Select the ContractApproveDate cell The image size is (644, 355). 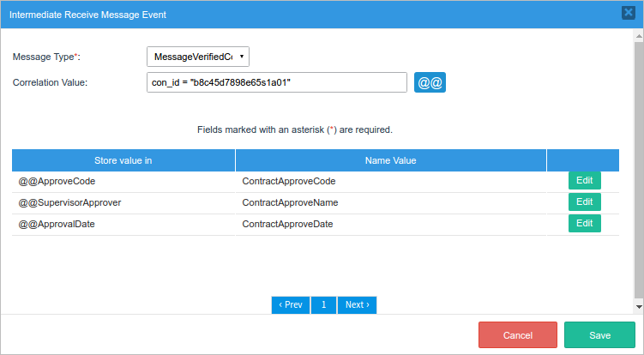288,225
